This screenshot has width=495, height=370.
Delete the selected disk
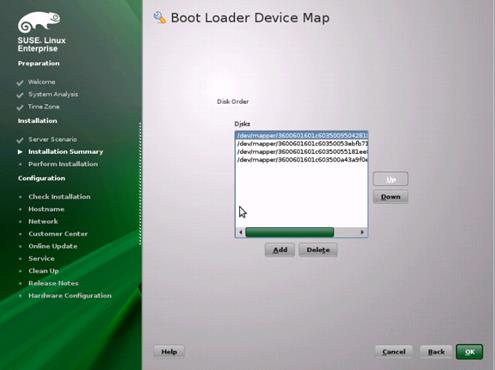coord(318,250)
